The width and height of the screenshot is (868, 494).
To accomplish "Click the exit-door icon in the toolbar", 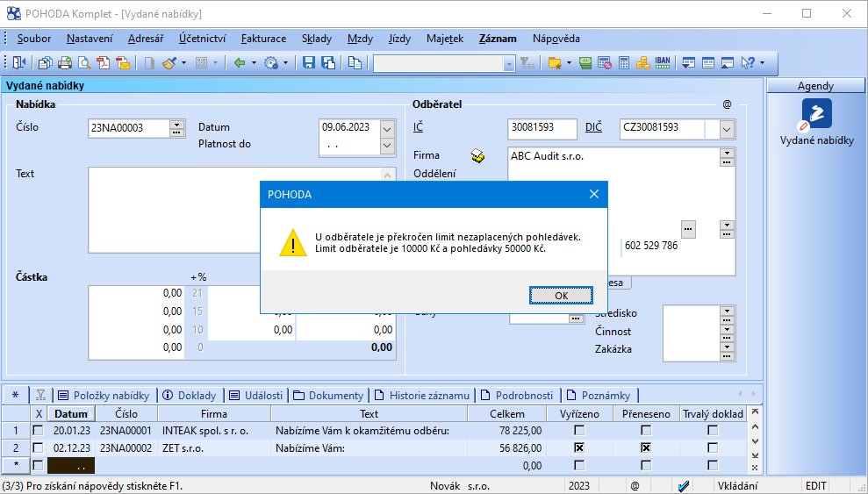I will point(19,63).
